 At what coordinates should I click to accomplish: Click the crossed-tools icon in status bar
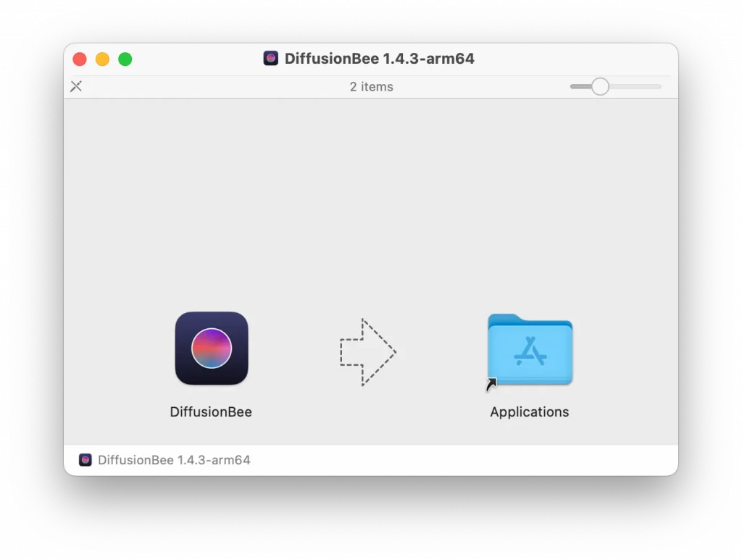coord(76,87)
